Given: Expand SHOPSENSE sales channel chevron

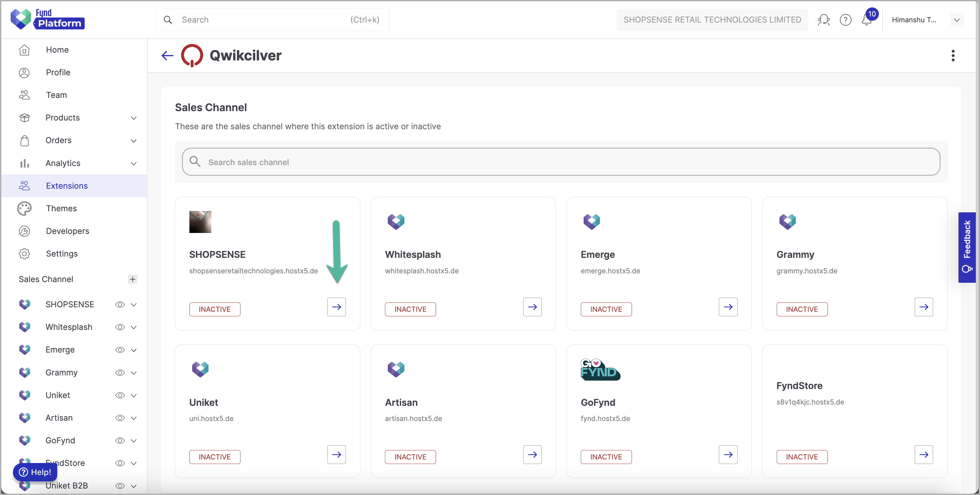Looking at the screenshot, I should 133,304.
